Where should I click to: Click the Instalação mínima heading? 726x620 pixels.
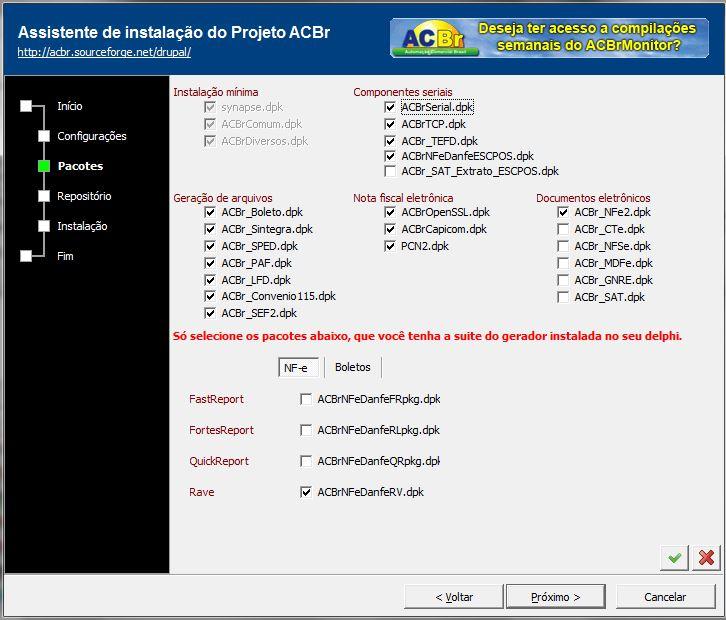coord(216,92)
